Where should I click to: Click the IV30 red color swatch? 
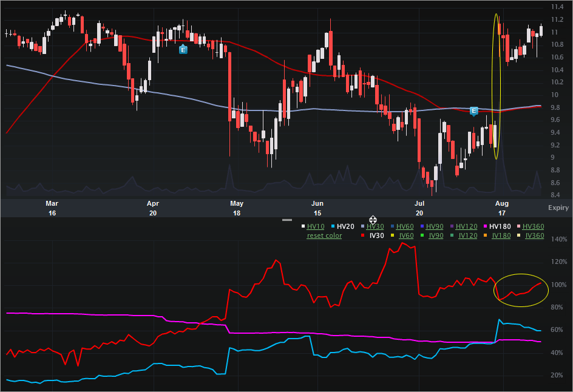tap(362, 235)
